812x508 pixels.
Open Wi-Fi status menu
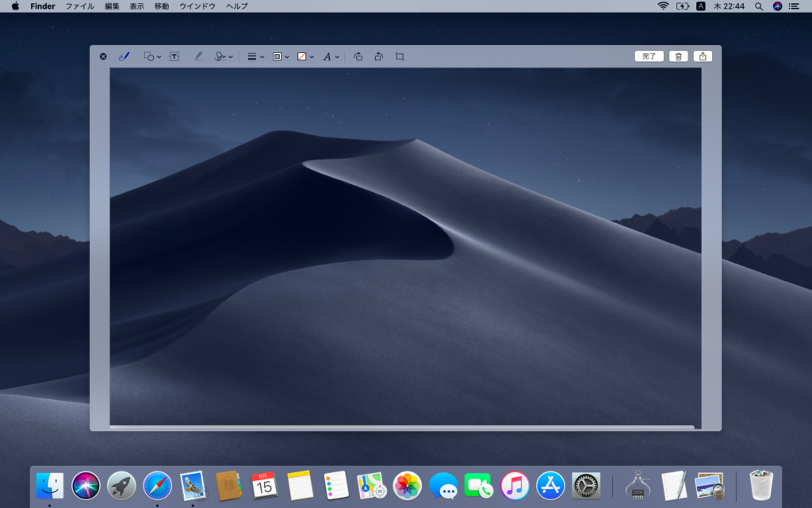pyautogui.click(x=663, y=6)
